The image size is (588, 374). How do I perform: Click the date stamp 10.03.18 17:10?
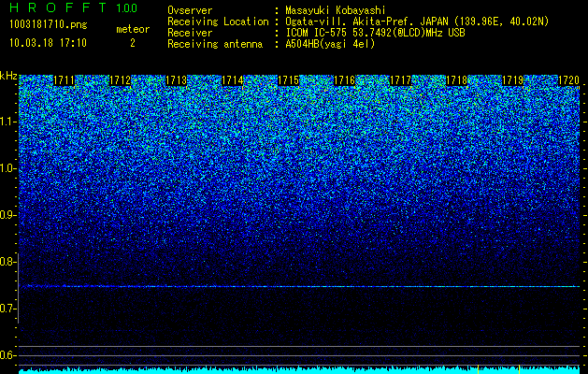pyautogui.click(x=48, y=43)
